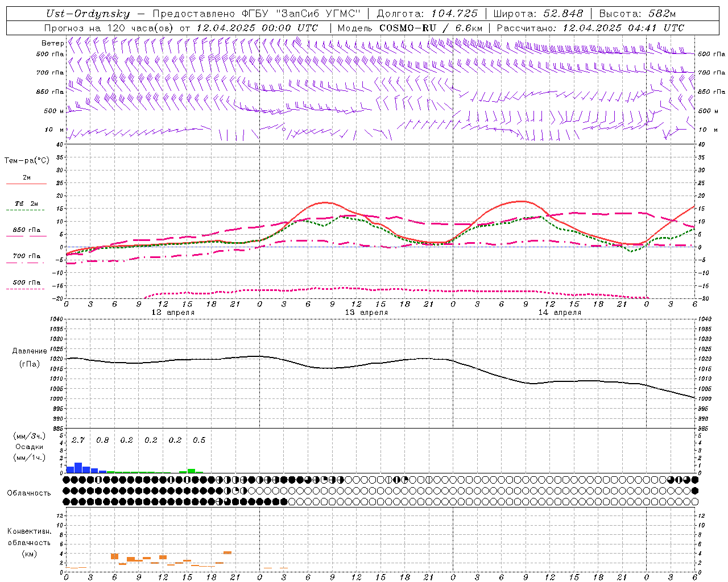Click the orange convective bar near 20 hours
Viewport: 728px width, 582px height.
pos(227,552)
